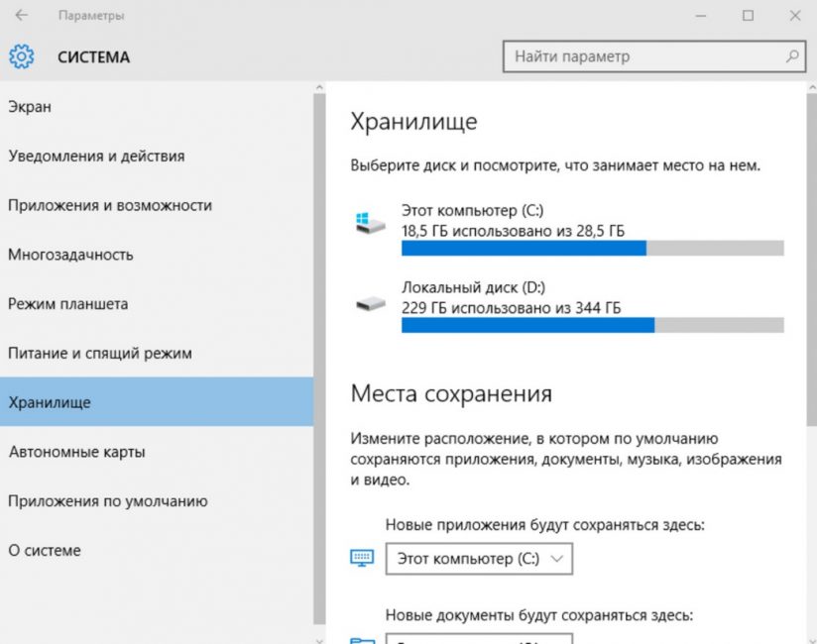Open "Режим планшета" settings
The width and height of the screenshot is (817, 644).
[x=157, y=303]
